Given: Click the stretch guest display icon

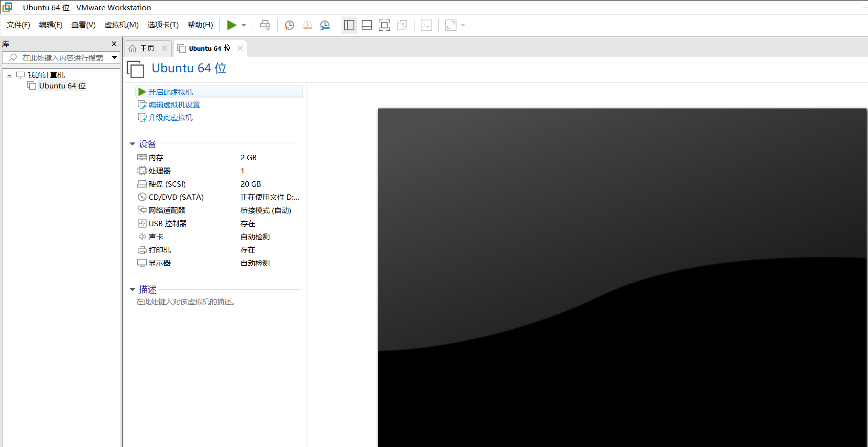Looking at the screenshot, I should 451,25.
